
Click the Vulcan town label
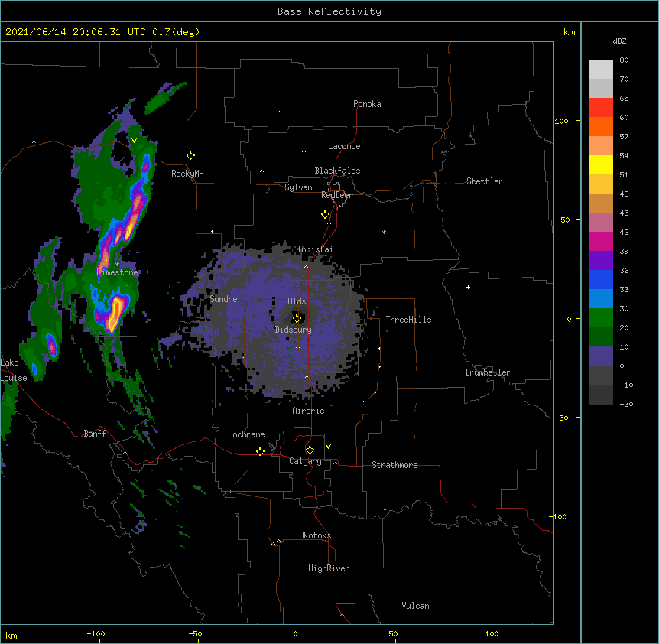415,606
